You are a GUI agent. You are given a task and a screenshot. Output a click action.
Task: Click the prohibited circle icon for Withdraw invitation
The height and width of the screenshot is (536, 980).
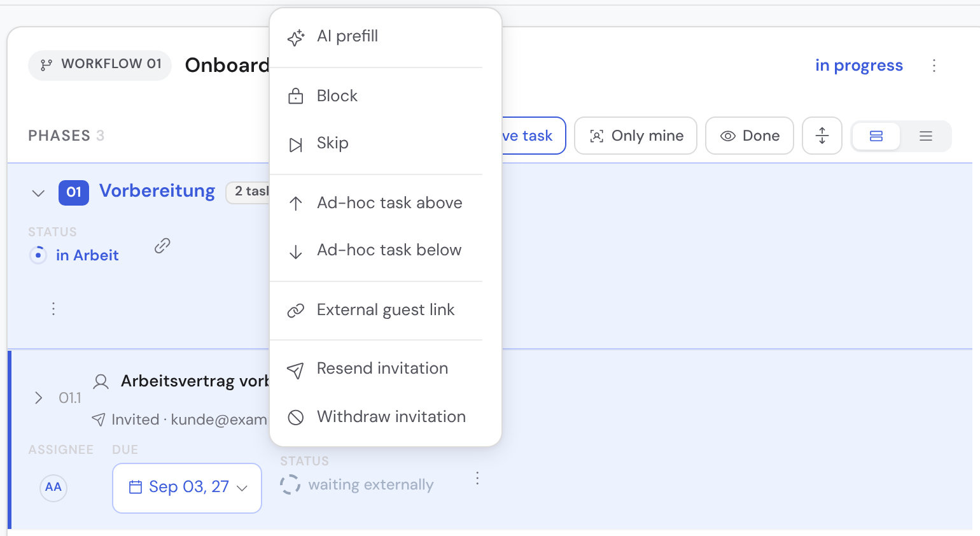click(x=296, y=418)
